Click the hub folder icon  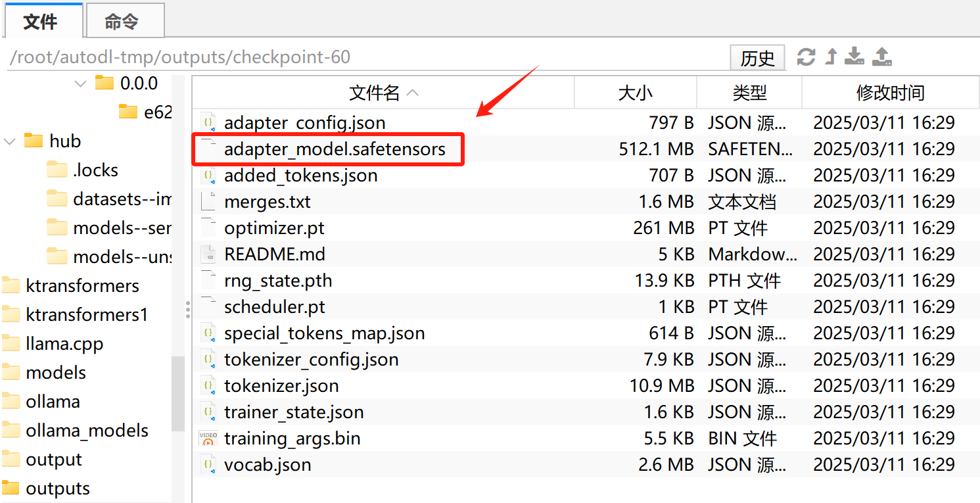coord(33,141)
